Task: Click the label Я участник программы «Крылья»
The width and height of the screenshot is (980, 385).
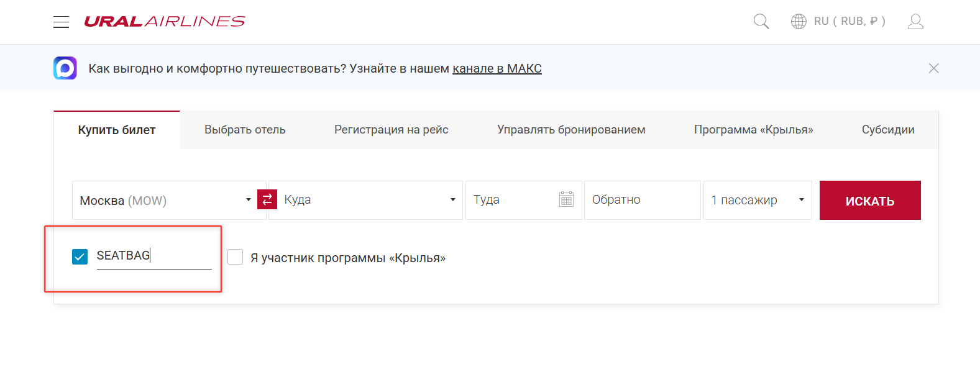Action: 348,258
